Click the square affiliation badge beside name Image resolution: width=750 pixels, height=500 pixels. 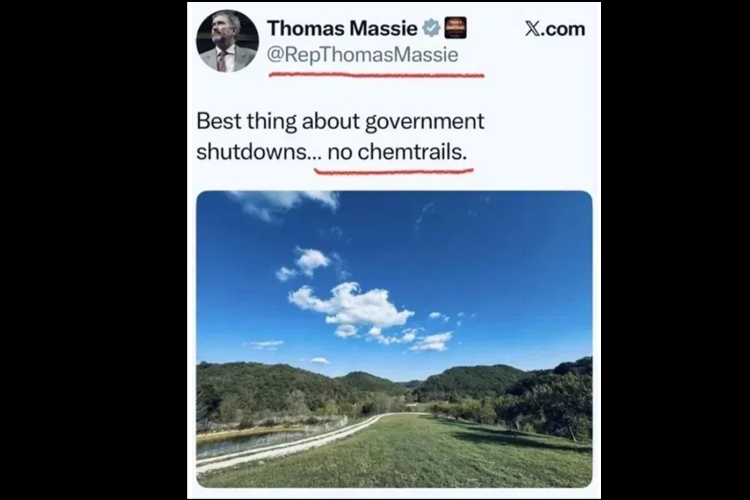point(455,28)
